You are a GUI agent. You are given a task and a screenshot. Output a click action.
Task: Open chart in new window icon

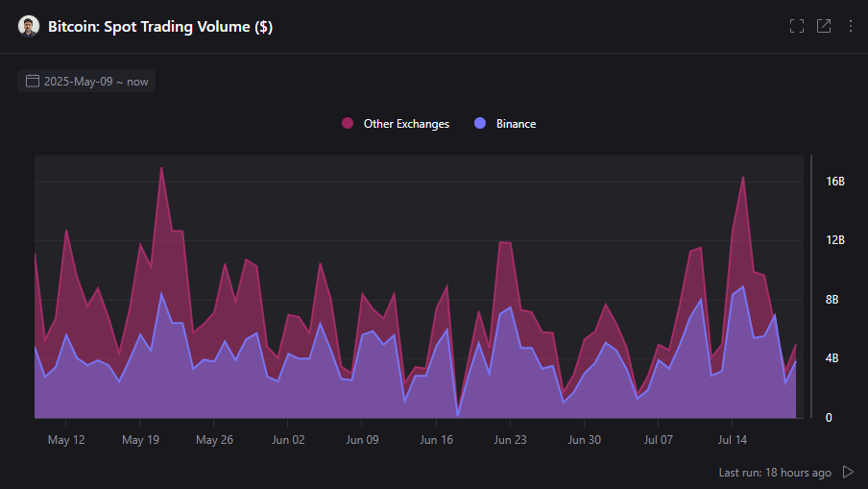pos(824,26)
